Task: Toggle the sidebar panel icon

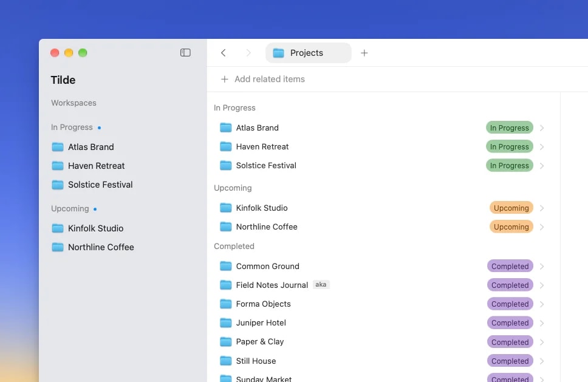Action: pos(185,53)
